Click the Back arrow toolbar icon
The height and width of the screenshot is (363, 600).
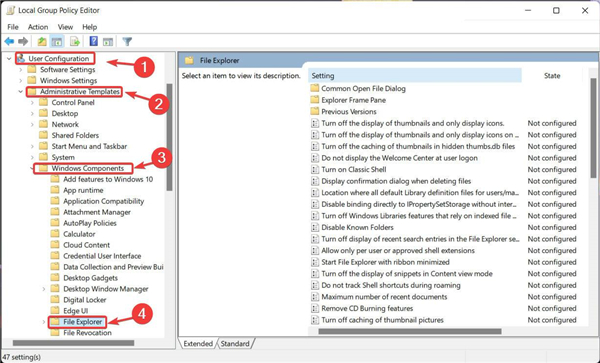pyautogui.click(x=9, y=41)
